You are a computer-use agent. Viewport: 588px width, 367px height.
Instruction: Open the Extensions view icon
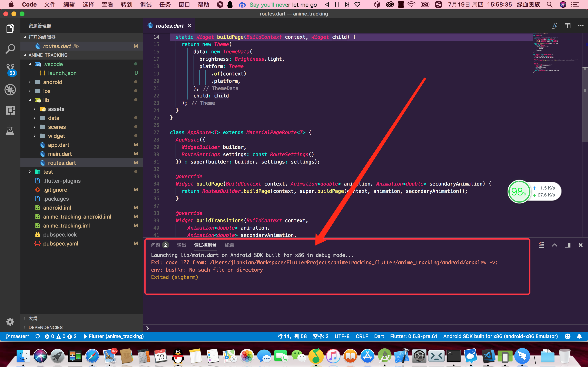pyautogui.click(x=10, y=111)
